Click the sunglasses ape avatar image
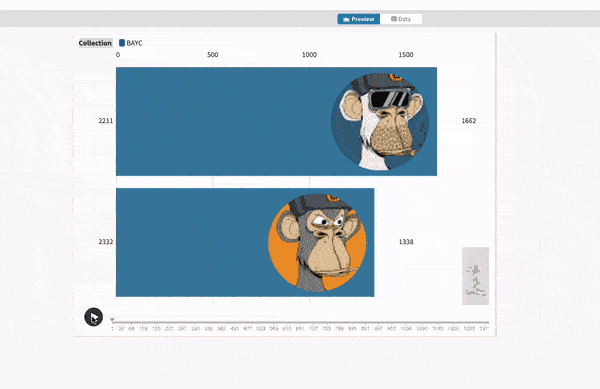600x389 pixels. [380, 121]
